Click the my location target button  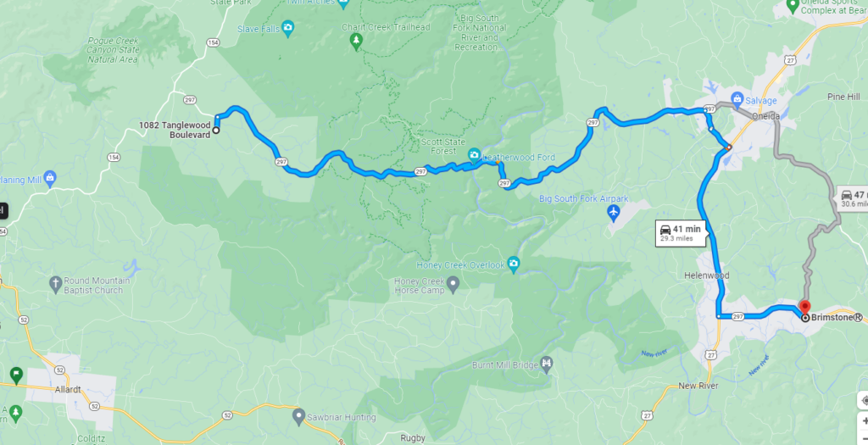tap(865, 399)
